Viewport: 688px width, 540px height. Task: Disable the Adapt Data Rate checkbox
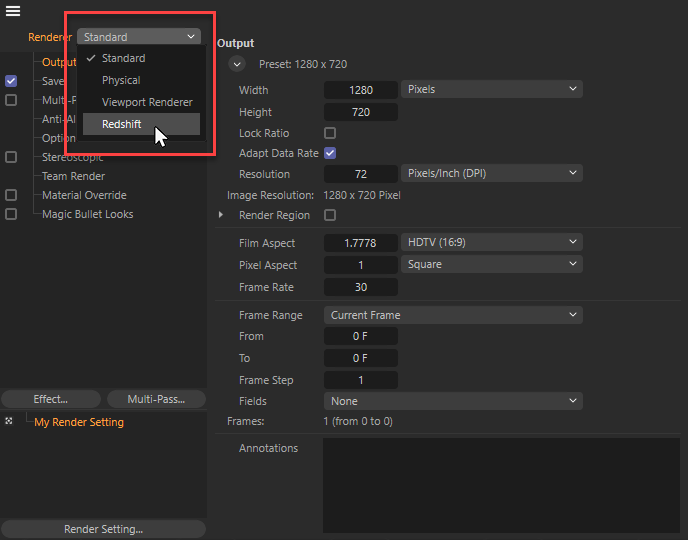(x=330, y=153)
